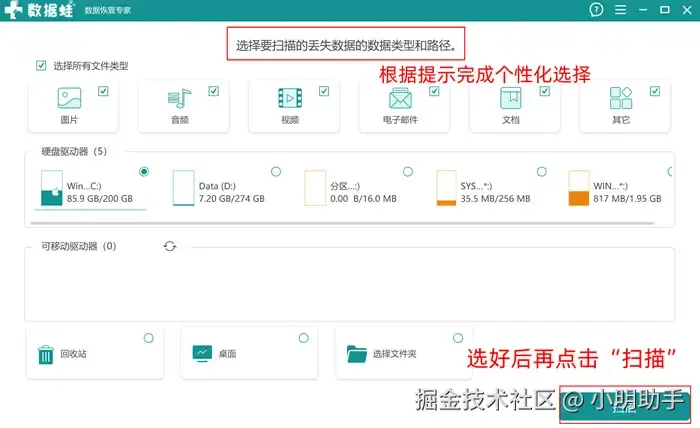Click the 16.0 MB partition drive icon
The height and width of the screenshot is (428, 700).
[315, 188]
